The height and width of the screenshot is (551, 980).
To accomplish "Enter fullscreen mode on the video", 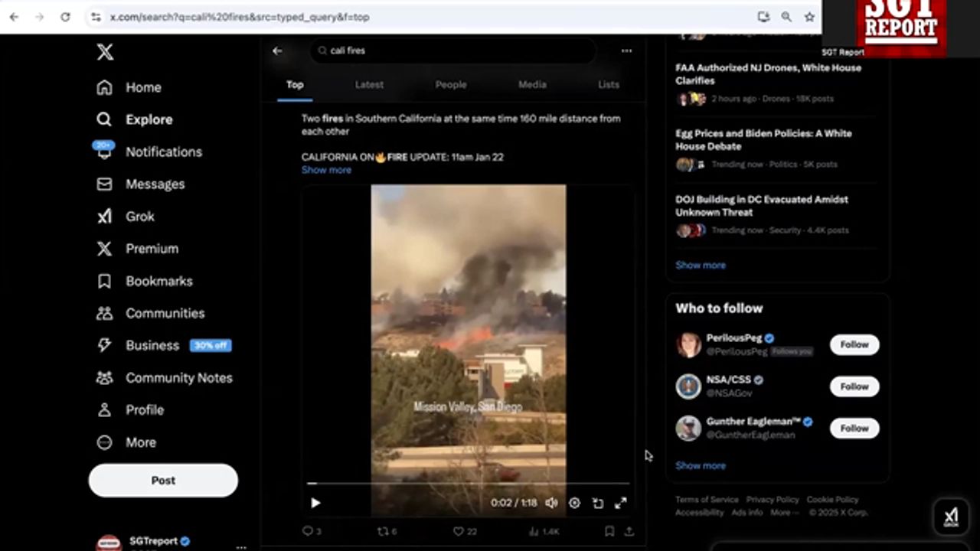I will pos(621,503).
